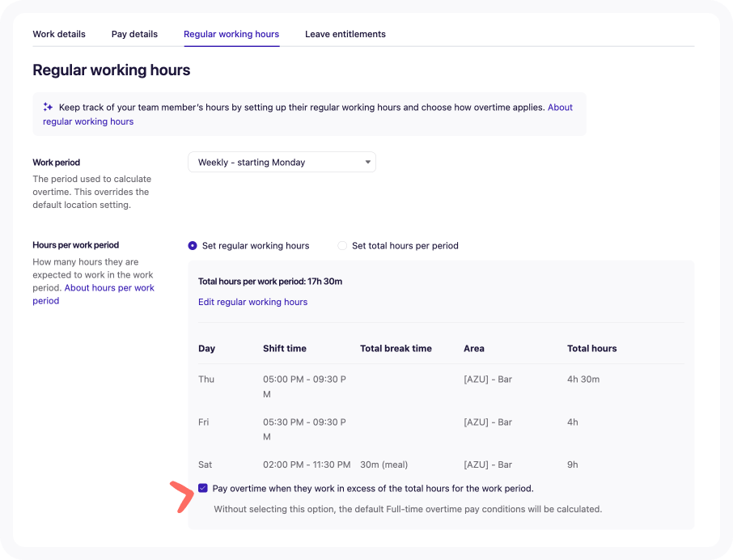Uncheck the Pay overtime checkbox
The width and height of the screenshot is (733, 560).
point(203,489)
